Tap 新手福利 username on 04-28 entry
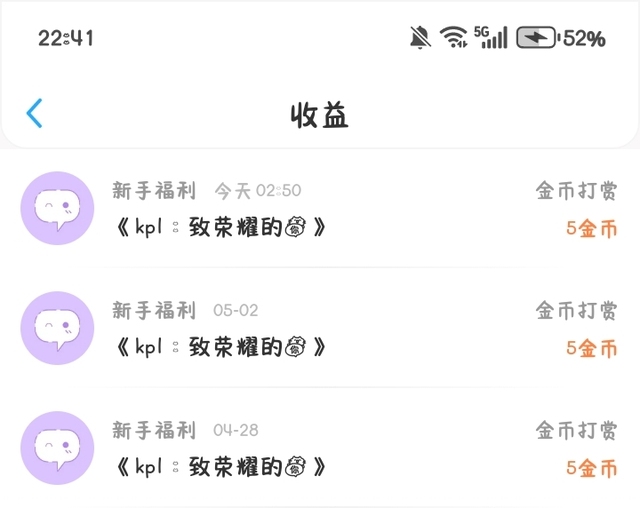The image size is (640, 508). 154,430
